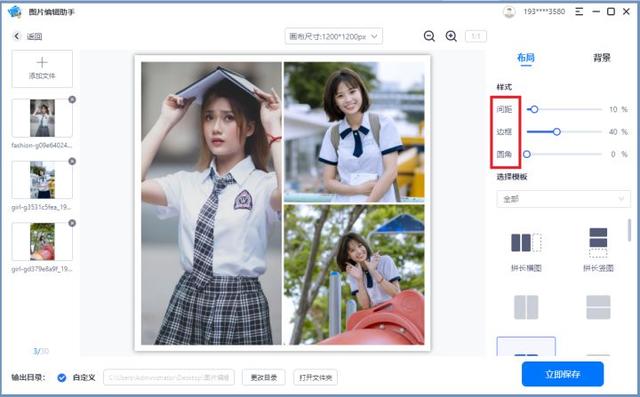Click the 打开文件夹 button
Viewport: 640px width, 397px height.
click(x=316, y=377)
